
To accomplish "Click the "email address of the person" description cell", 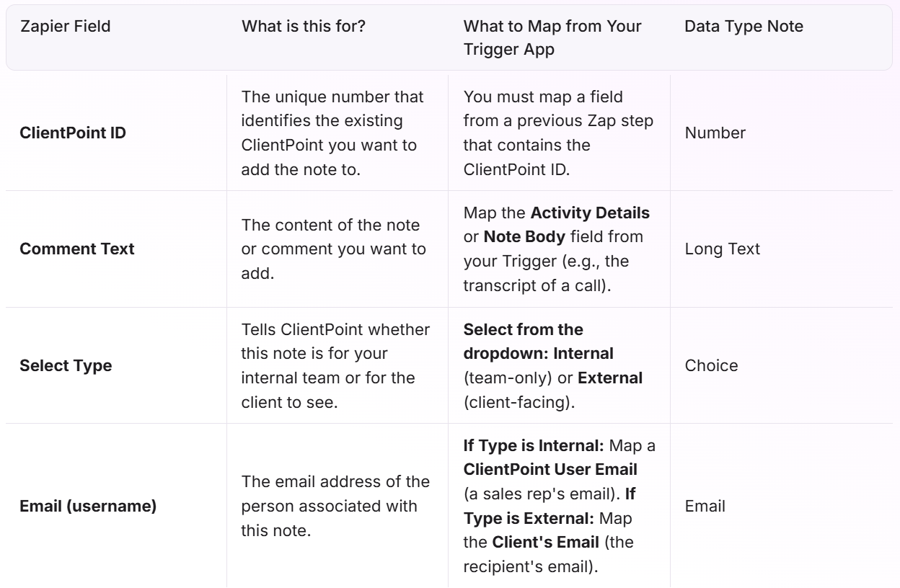I will click(x=335, y=506).
